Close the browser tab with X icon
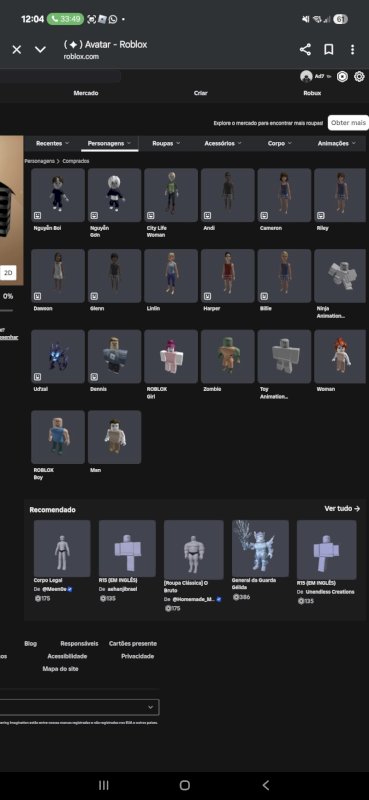The height and width of the screenshot is (800, 369). point(17,49)
